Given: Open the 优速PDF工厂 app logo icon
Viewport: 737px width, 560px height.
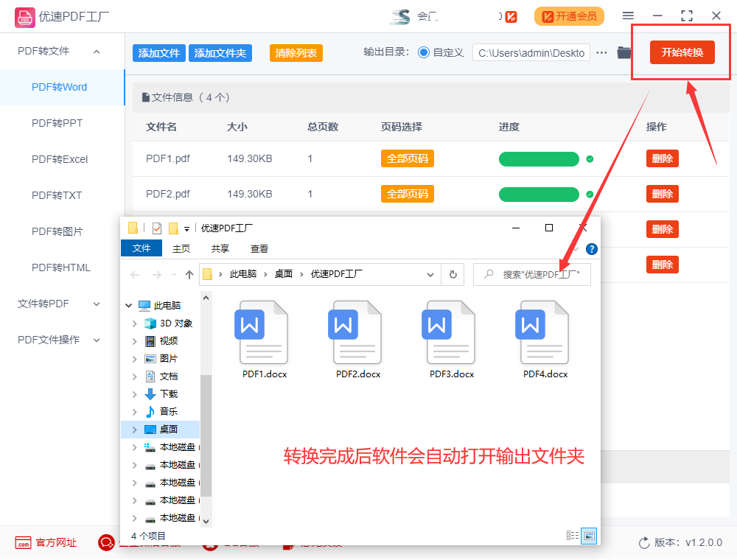Looking at the screenshot, I should click(24, 15).
